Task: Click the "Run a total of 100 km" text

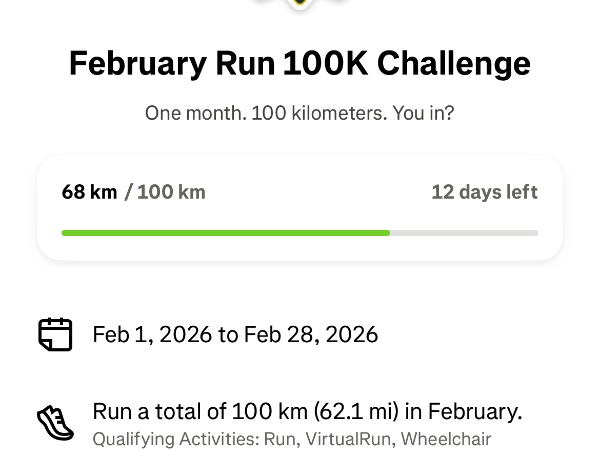Action: click(188, 411)
